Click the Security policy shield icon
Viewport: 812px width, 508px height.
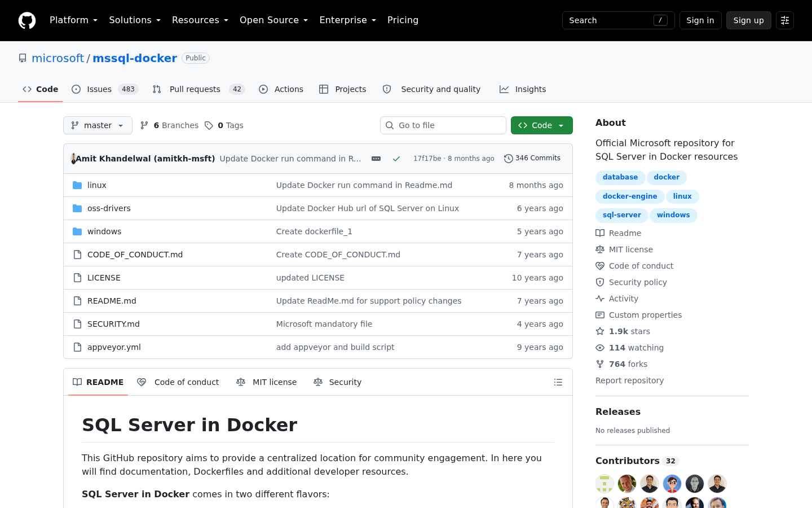[x=600, y=282]
